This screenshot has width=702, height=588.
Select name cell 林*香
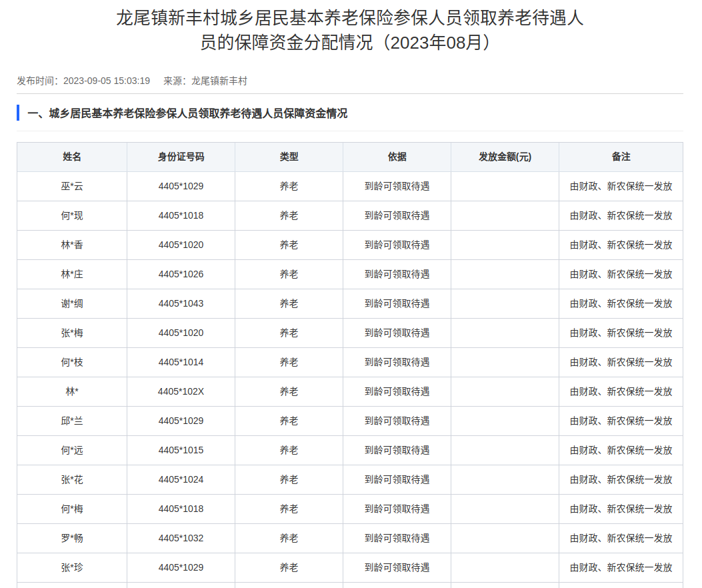[72, 245]
